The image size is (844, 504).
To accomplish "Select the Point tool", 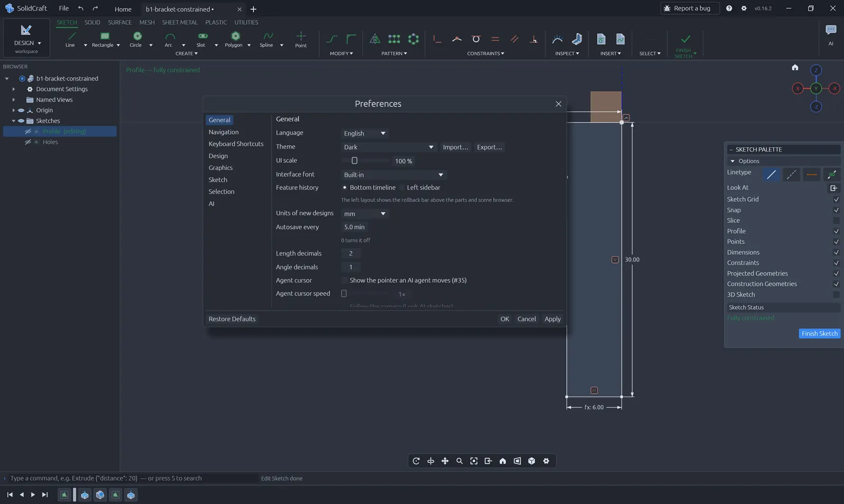I will [x=301, y=39].
